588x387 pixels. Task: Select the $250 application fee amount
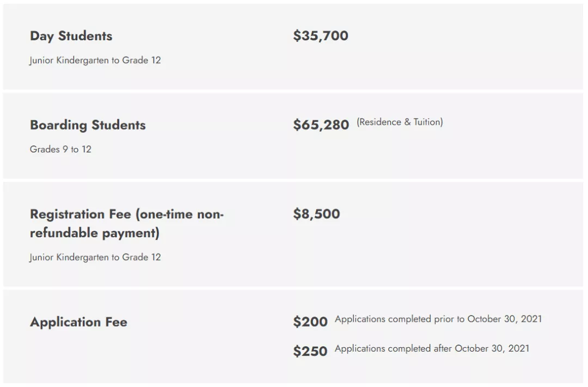point(310,352)
